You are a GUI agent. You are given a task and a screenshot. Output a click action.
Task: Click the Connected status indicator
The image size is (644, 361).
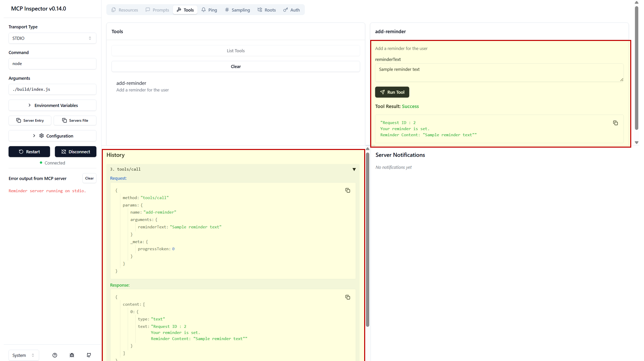52,163
